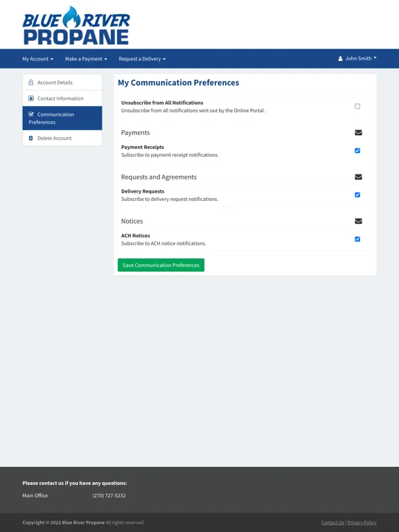Viewport: 399px width, 532px height.
Task: Go to Account Details in sidebar
Action: point(62,82)
